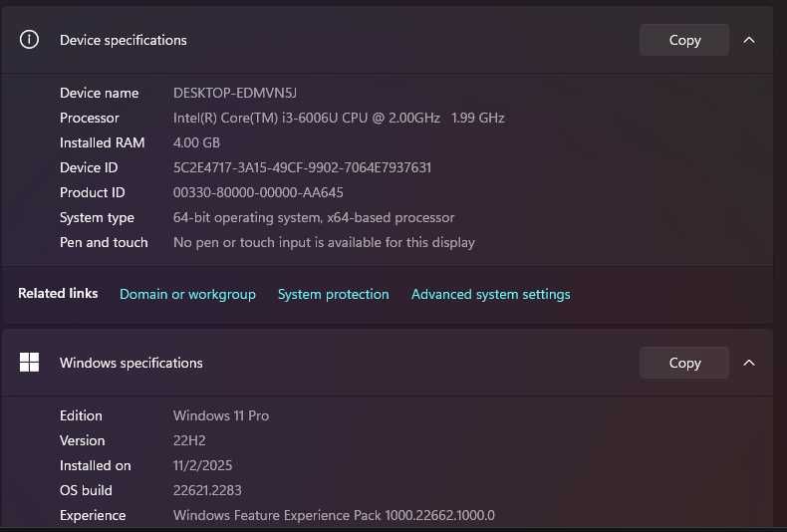Click the Device name label
Screen dimensions: 787x532
pos(99,93)
